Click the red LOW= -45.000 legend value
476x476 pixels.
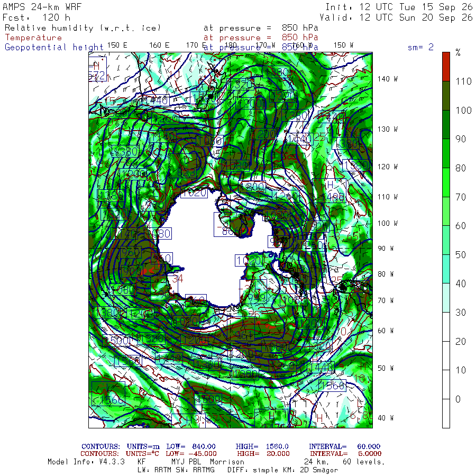(x=191, y=454)
